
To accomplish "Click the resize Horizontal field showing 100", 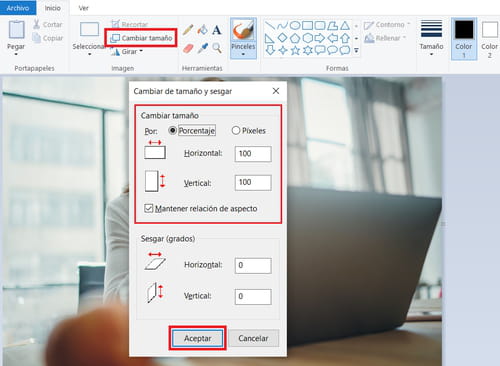I will (253, 154).
